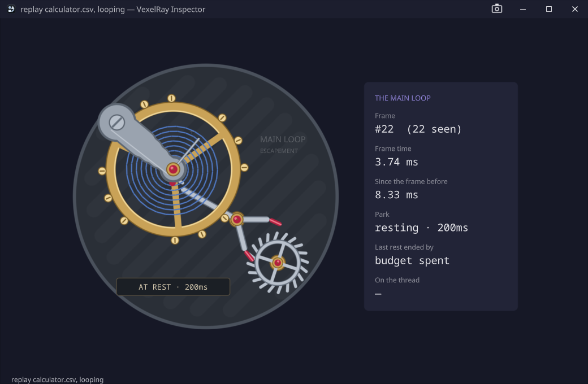Minimize the VexelRay Inspector window
588x384 pixels.
tap(523, 9)
